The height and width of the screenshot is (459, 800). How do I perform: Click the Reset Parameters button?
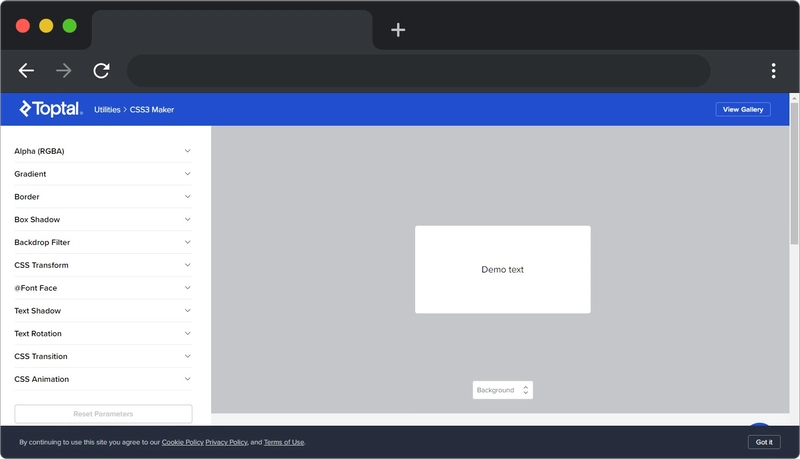coord(103,414)
